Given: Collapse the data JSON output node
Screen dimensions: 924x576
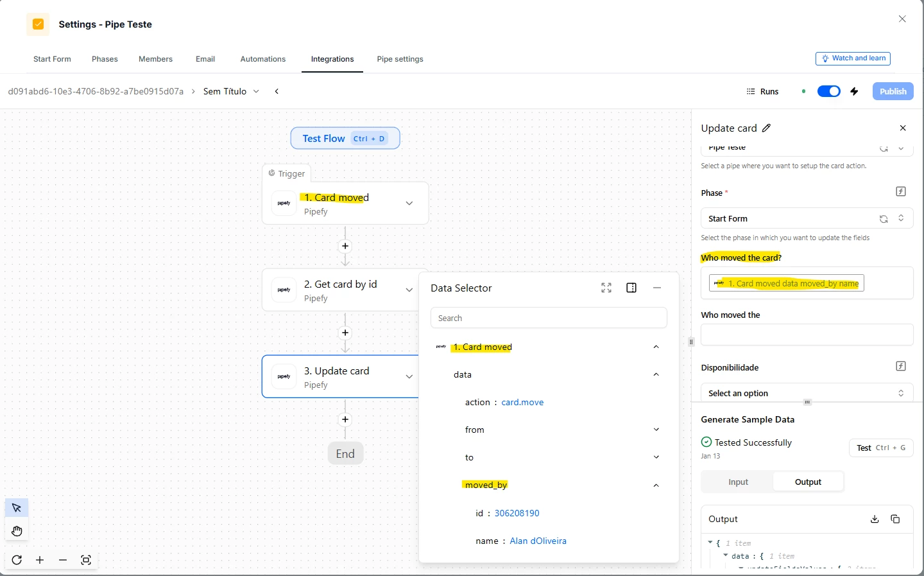Looking at the screenshot, I should coord(726,556).
